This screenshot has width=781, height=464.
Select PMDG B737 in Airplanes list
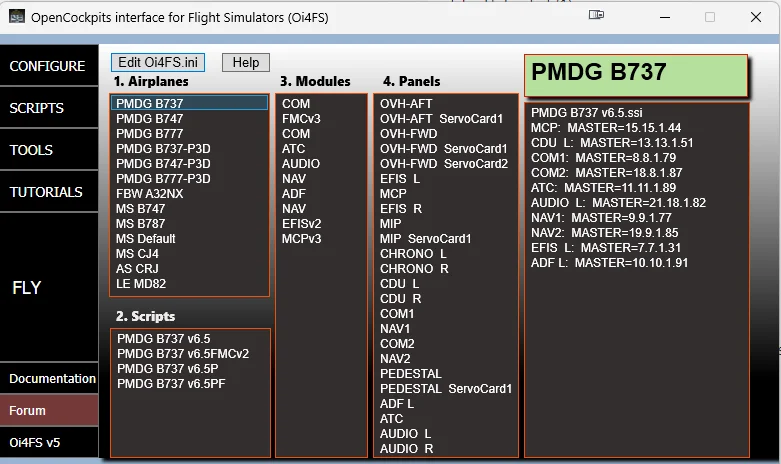(x=189, y=103)
